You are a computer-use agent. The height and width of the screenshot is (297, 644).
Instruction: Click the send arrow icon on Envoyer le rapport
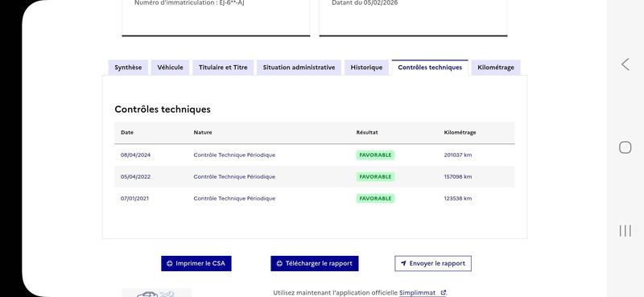[403, 264]
